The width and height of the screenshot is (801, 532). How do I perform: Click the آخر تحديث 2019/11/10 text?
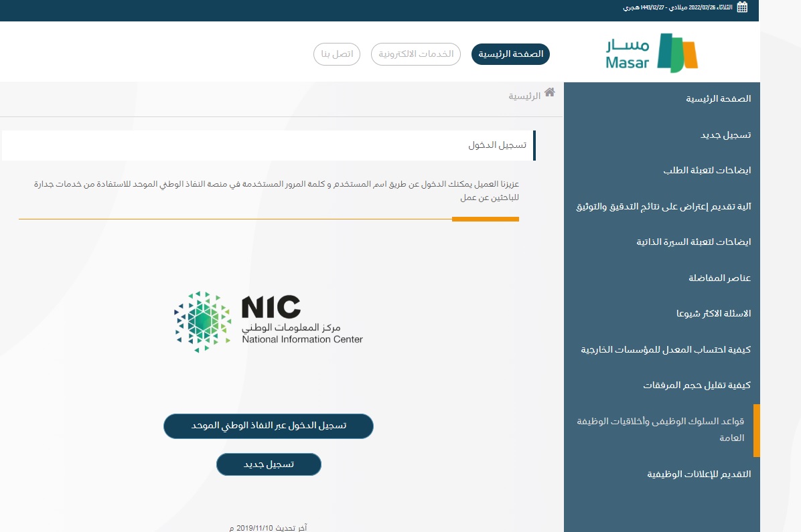(x=268, y=527)
